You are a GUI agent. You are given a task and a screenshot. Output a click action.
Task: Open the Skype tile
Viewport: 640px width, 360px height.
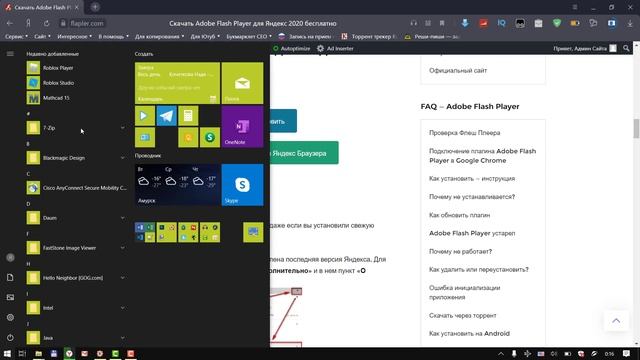[242, 185]
